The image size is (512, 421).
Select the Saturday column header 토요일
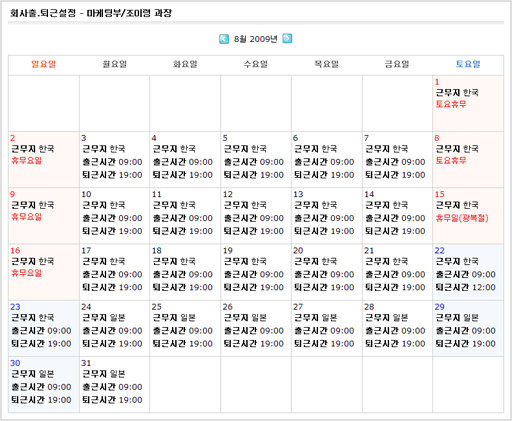468,64
